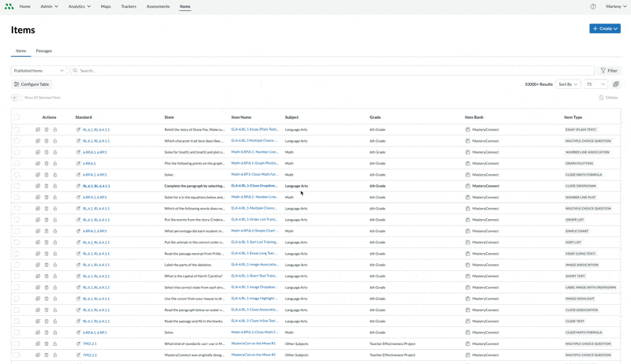Check the select-all checkbox in table header
Screen dimensions: 631x364
(17, 117)
